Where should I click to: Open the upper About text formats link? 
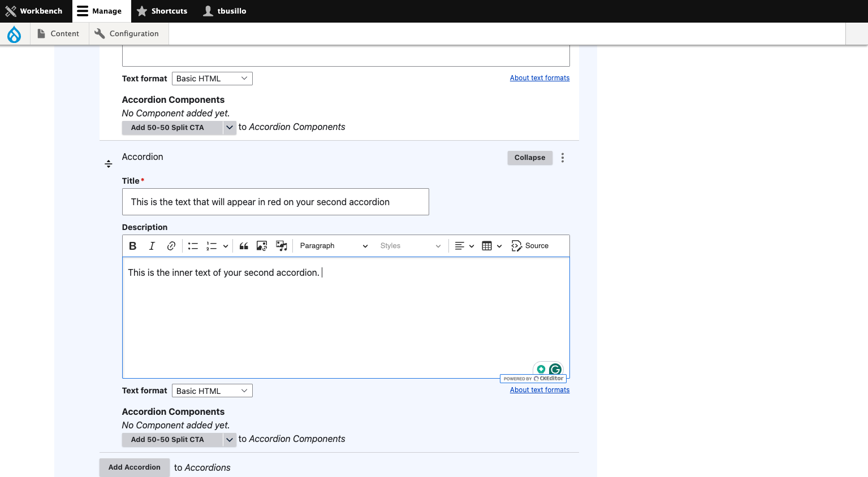click(539, 78)
